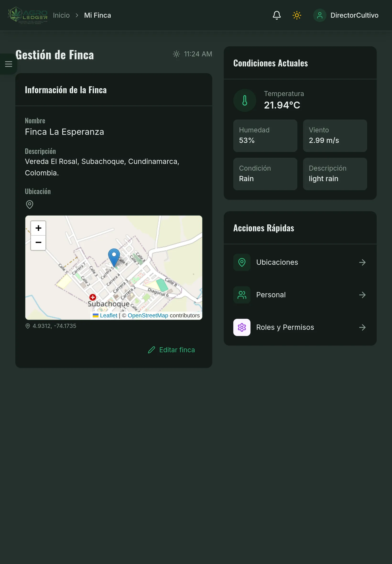The width and height of the screenshot is (392, 564).
Task: Click Mi Finca breadcrumb
Action: [98, 15]
